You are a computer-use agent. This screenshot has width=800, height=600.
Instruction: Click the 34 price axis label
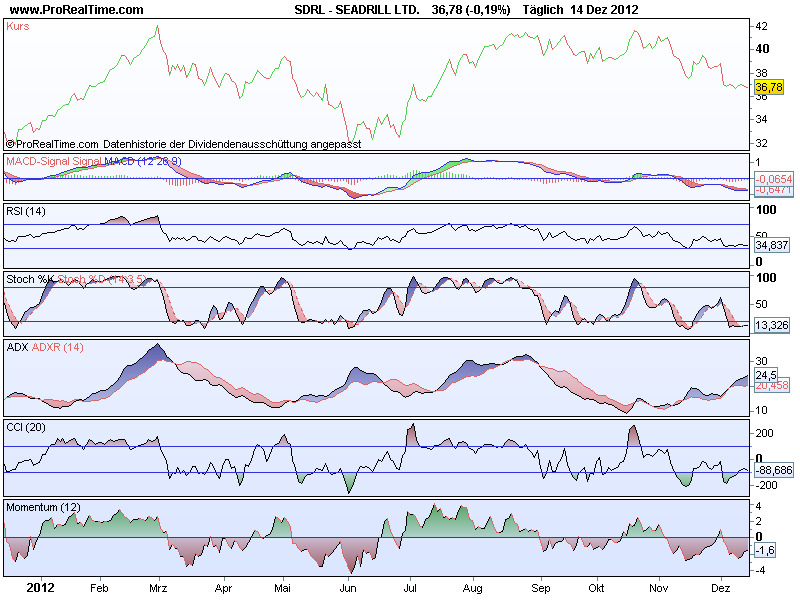click(761, 119)
